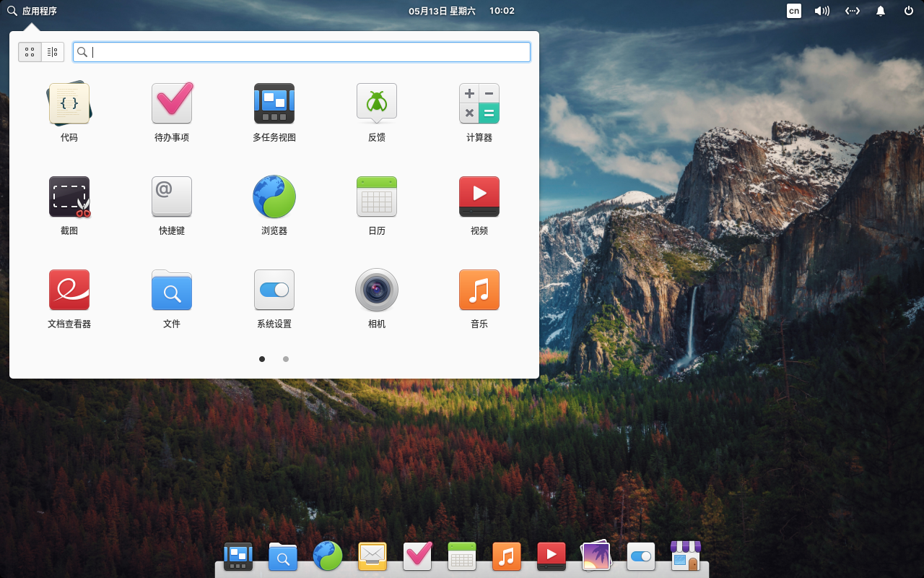This screenshot has width=924, height=578.
Task: Open Mail from the dock
Action: [372, 556]
